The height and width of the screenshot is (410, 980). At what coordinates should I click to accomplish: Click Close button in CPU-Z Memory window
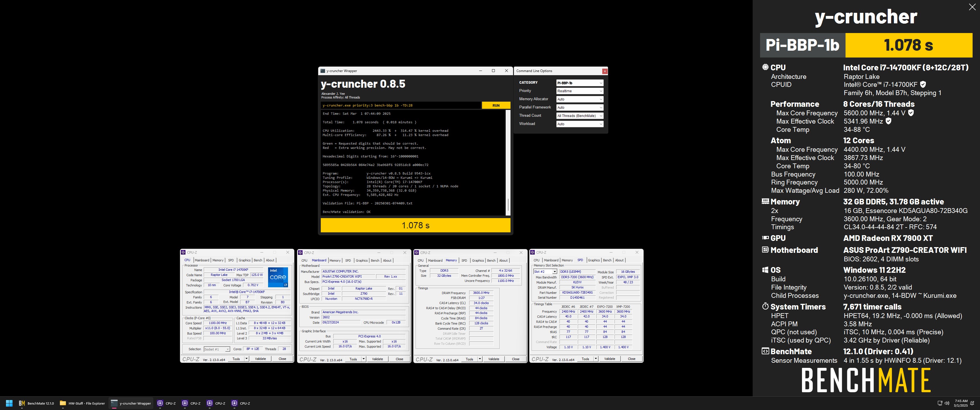[x=515, y=359]
